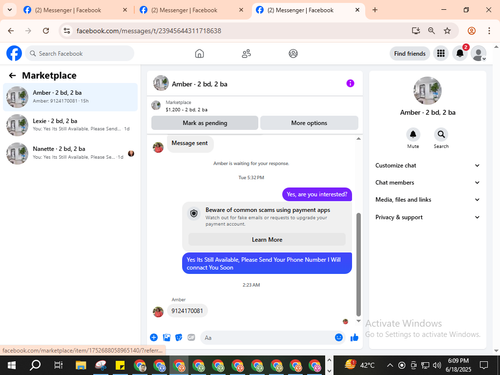Click Learn More in scam warning
500x375 pixels.
[x=267, y=239]
